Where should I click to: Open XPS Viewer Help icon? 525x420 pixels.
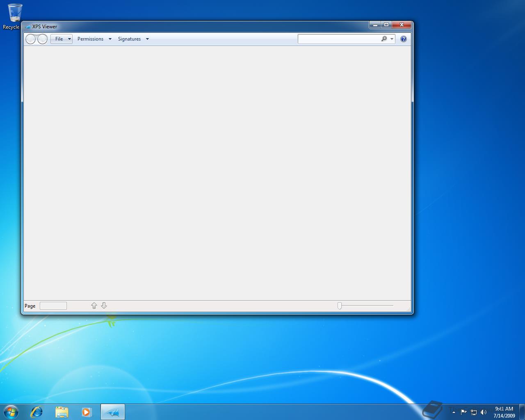(404, 39)
